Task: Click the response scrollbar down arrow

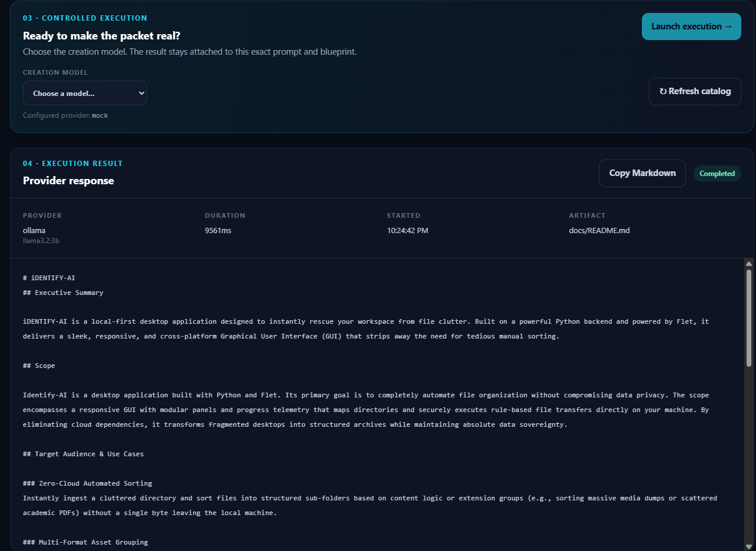Action: pos(749,546)
